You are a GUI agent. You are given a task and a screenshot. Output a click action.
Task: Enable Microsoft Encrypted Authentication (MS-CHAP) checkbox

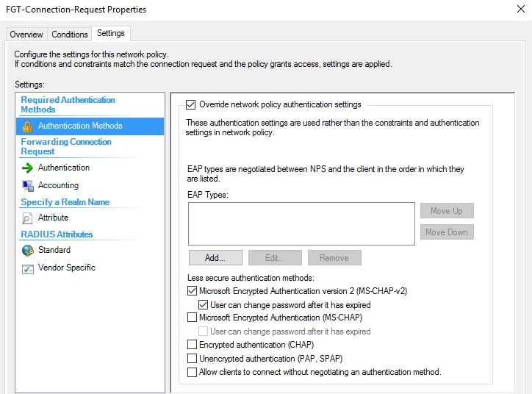tap(192, 318)
